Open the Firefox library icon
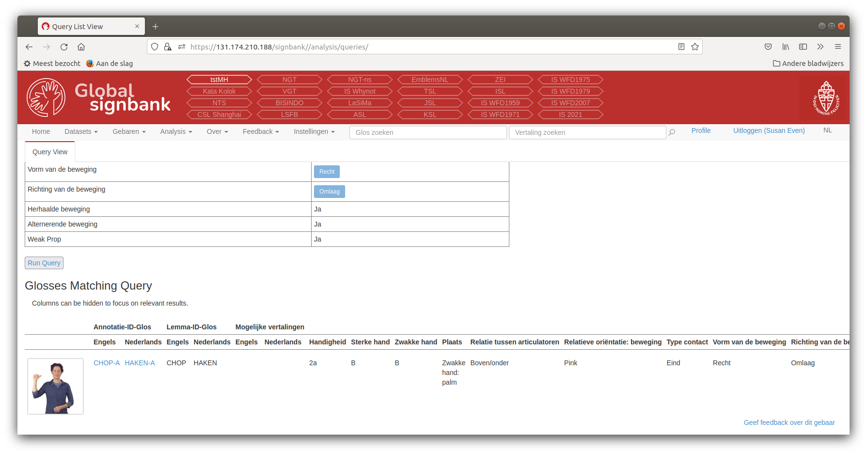The width and height of the screenshot is (868, 455). (786, 47)
